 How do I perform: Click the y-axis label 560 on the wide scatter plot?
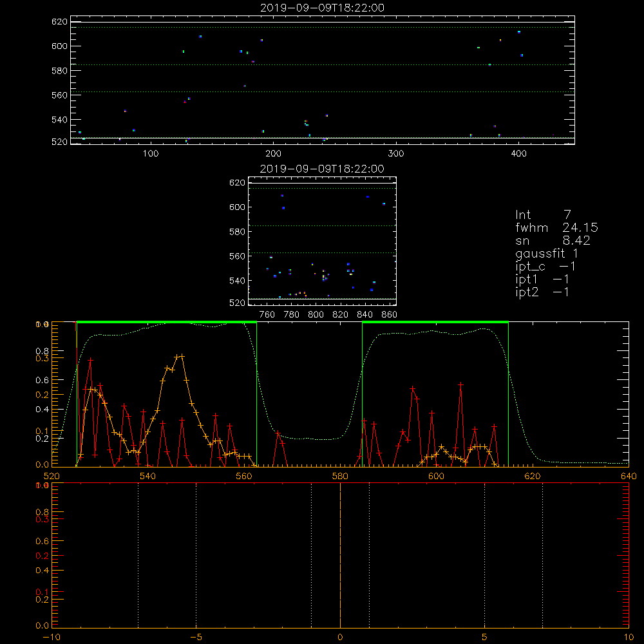(x=59, y=95)
